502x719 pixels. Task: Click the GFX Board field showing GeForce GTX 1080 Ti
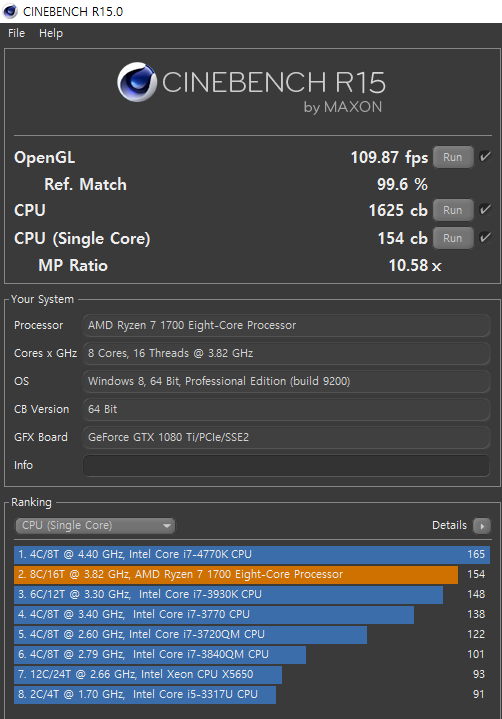pos(286,437)
